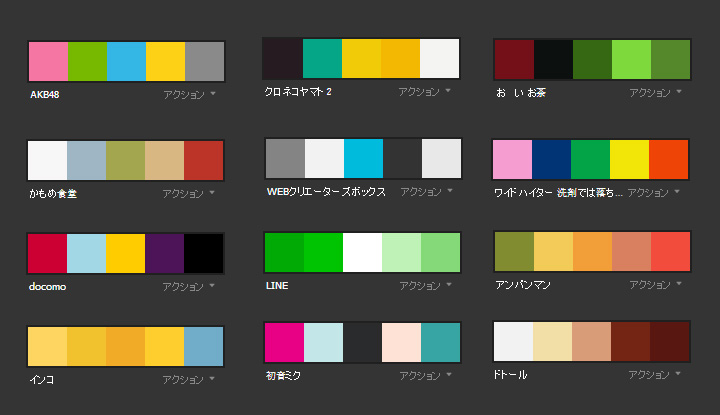Select the purple swatch in docomo palette
720x415 pixels.
pos(164,253)
